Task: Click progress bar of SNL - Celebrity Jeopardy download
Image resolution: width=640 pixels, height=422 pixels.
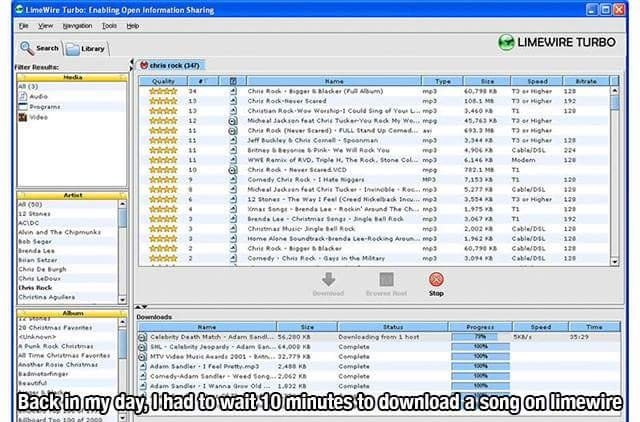Action: point(480,347)
